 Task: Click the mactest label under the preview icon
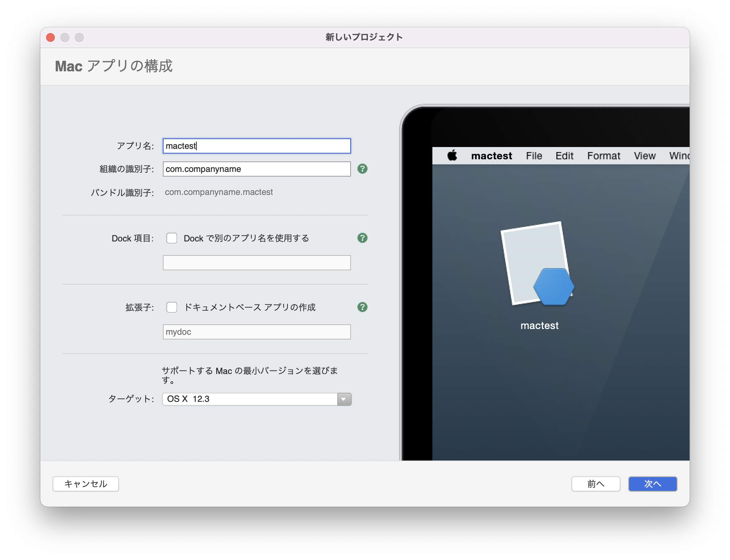click(x=539, y=325)
